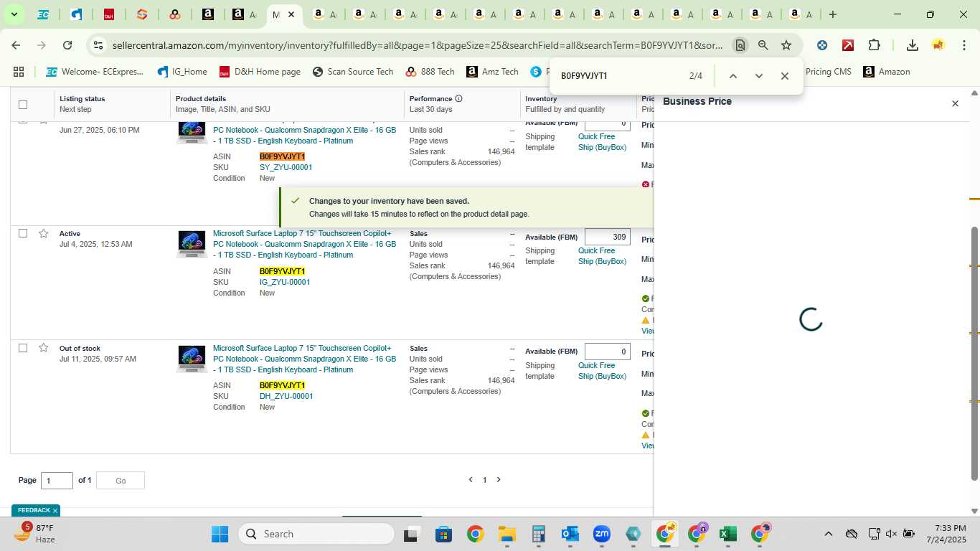Open taskbar Search box

coord(316,534)
